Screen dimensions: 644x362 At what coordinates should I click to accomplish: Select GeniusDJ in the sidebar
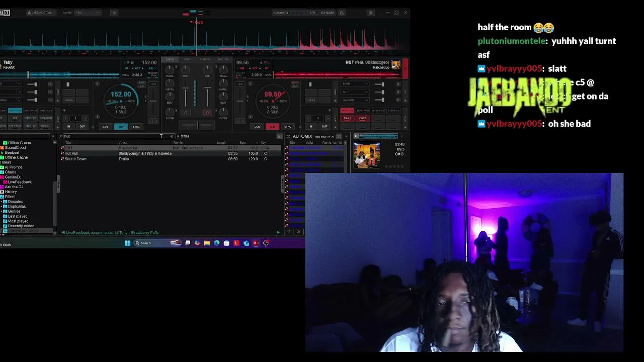point(13,177)
